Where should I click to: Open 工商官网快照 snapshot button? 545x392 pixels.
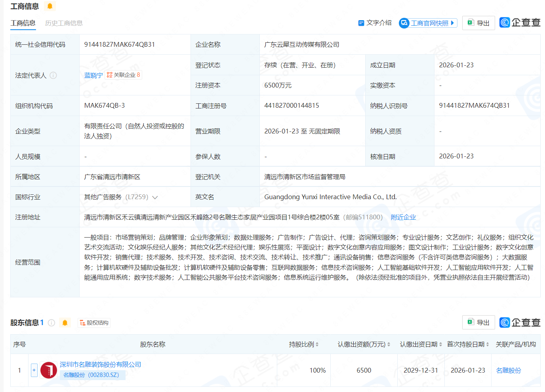coord(428,23)
